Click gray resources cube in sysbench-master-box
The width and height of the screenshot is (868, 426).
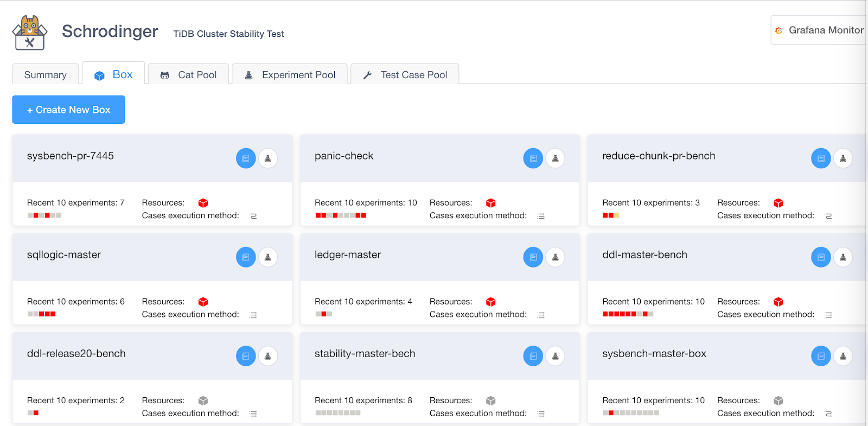click(x=778, y=400)
